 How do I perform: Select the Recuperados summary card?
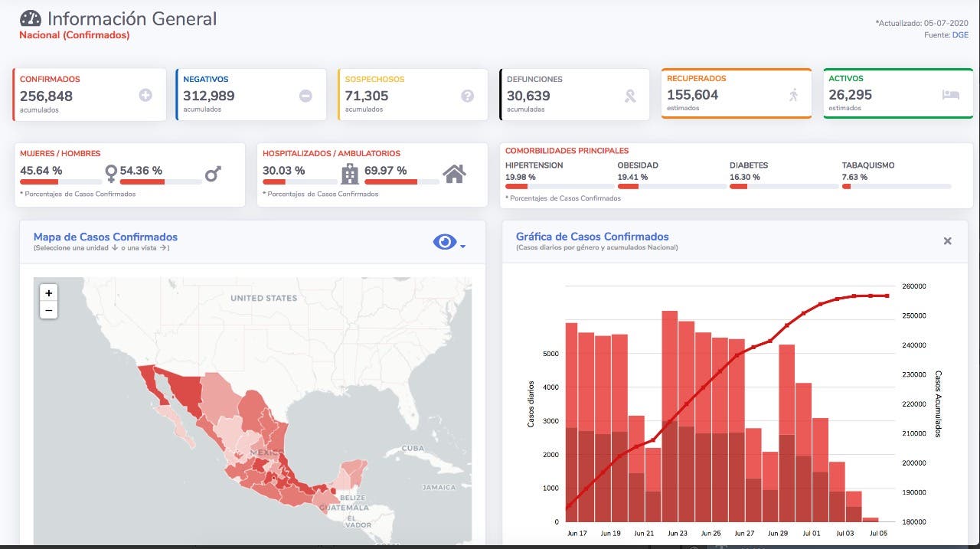(x=736, y=93)
